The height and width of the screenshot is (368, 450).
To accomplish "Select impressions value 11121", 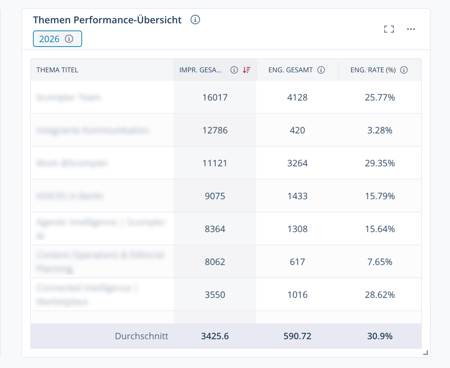I will [215, 163].
